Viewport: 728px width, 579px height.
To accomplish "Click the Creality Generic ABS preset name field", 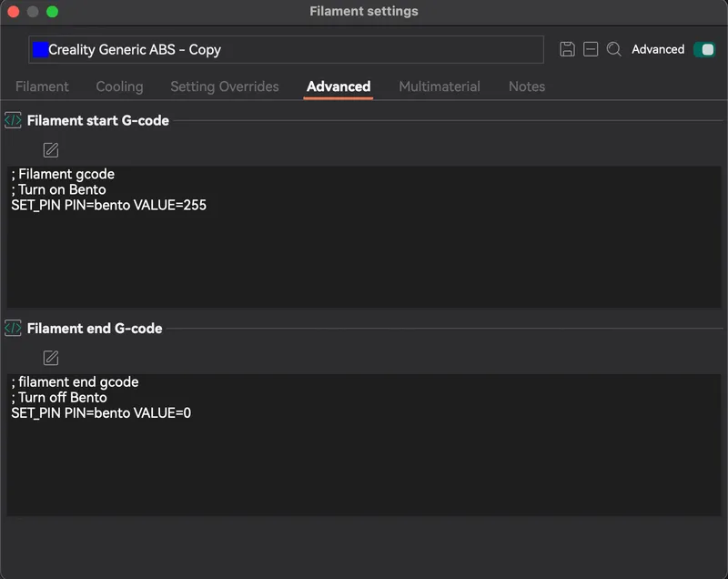I will [x=286, y=50].
